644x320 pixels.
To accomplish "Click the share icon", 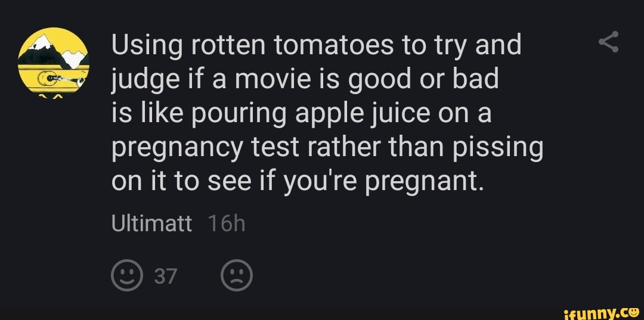I will [608, 43].
